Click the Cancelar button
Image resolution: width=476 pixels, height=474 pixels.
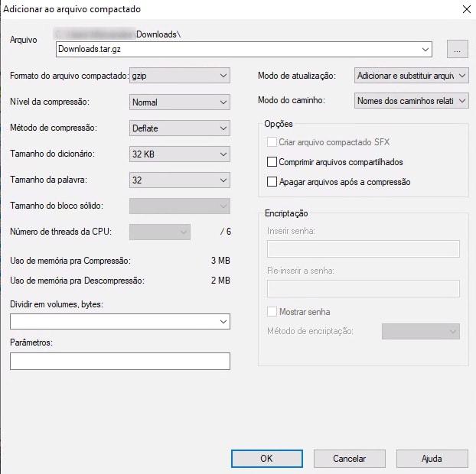tap(349, 459)
